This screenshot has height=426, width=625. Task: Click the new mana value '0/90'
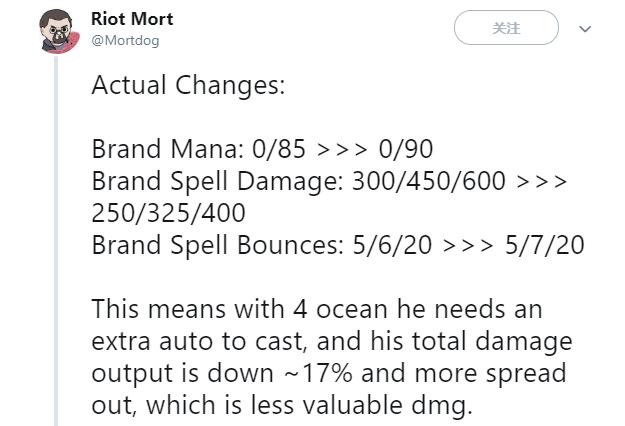point(406,150)
